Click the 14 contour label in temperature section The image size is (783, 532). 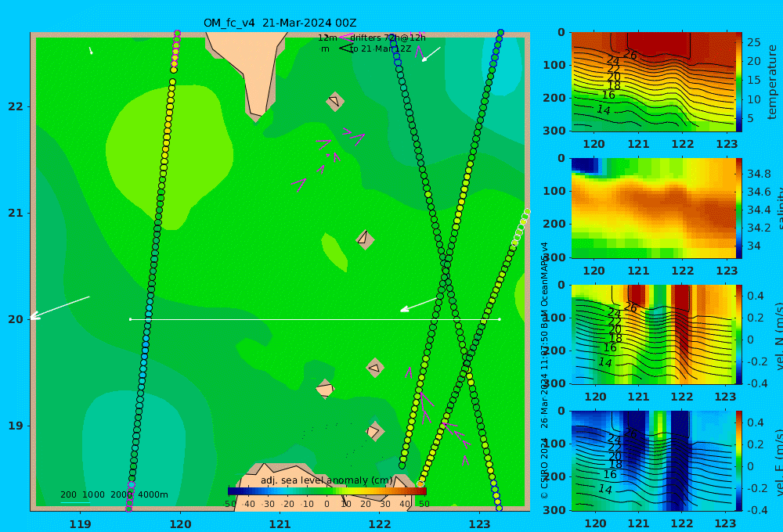pos(603,110)
